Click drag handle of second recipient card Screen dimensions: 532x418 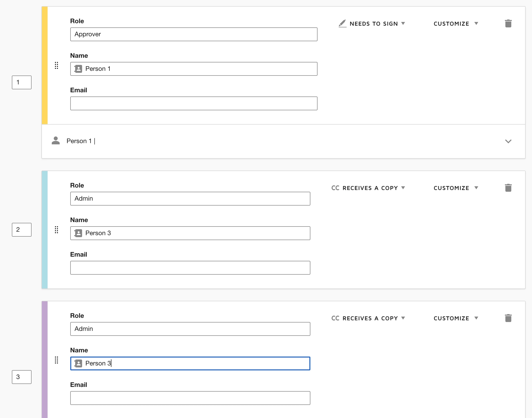coord(56,230)
